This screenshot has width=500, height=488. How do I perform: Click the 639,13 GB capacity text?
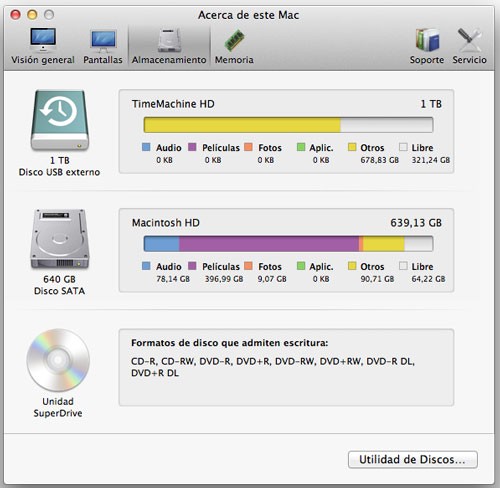(x=416, y=222)
